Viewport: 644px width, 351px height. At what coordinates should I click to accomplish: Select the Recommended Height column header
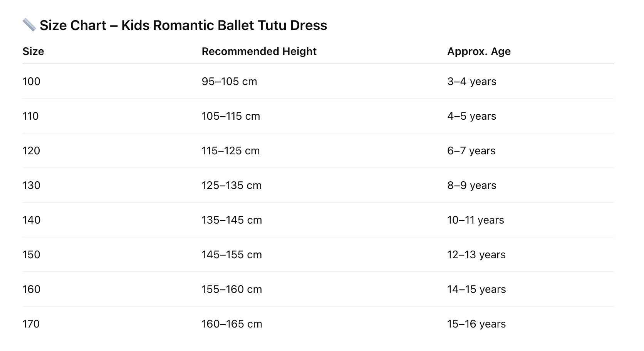(x=259, y=52)
